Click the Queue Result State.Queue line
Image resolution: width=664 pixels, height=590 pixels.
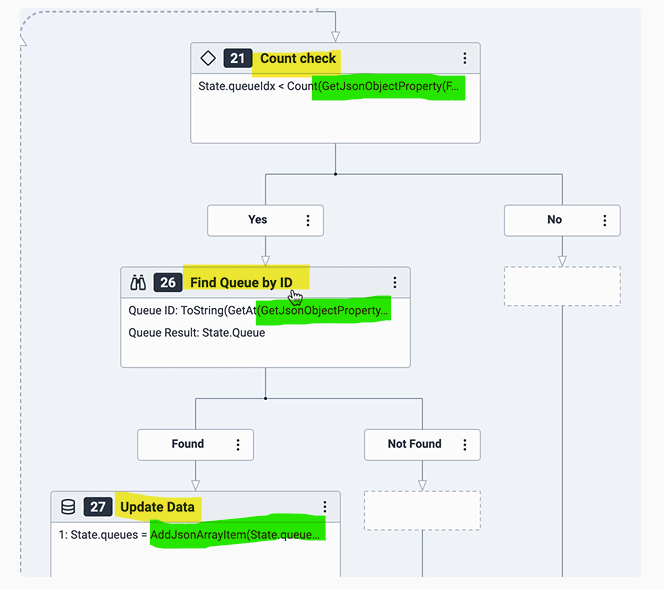(x=197, y=333)
